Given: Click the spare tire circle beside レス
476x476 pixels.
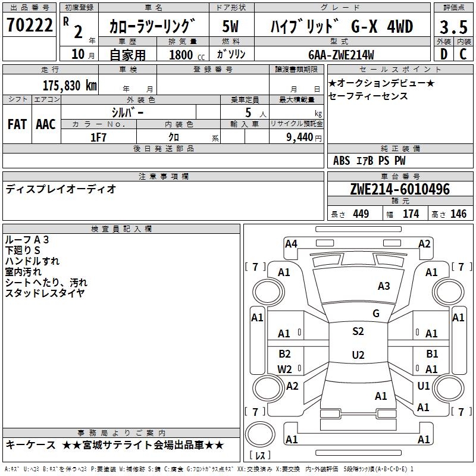Looking at the screenshot, I should 261,433.
